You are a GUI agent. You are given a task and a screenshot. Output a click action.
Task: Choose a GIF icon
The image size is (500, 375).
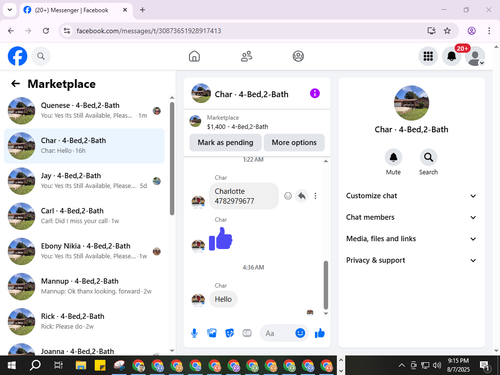pos(247,333)
